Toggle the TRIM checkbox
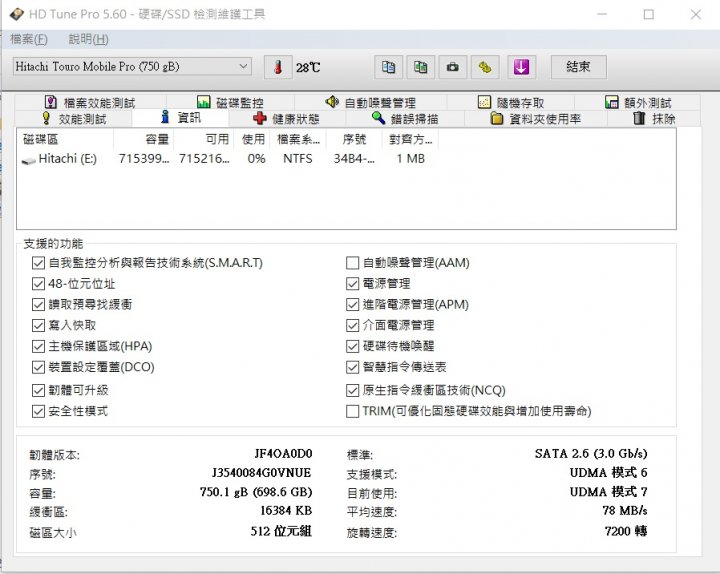 (352, 411)
